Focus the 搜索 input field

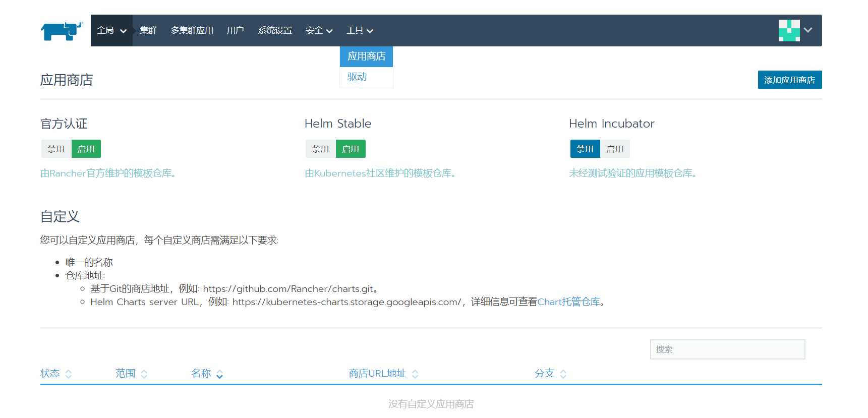pyautogui.click(x=727, y=349)
